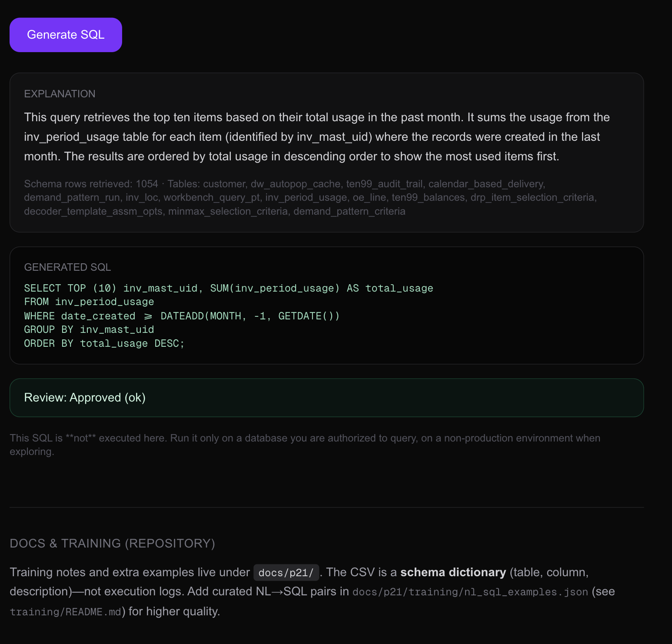
Task: Click the 'SQL is not executed here' notice
Action: pyautogui.click(x=304, y=438)
